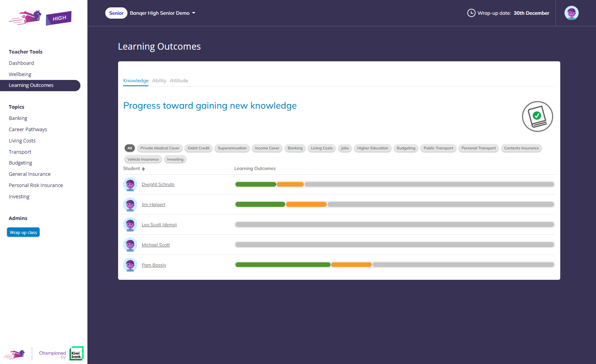
Task: Open the user profile avatar menu
Action: pos(572,13)
